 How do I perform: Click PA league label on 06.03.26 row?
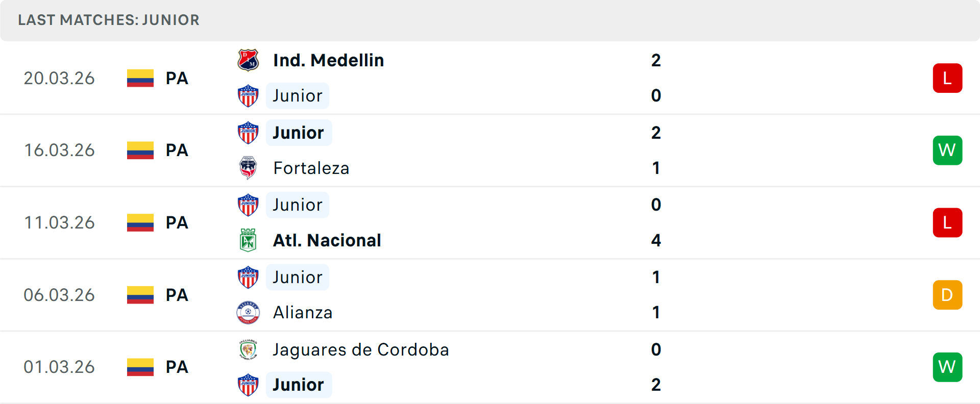point(177,295)
